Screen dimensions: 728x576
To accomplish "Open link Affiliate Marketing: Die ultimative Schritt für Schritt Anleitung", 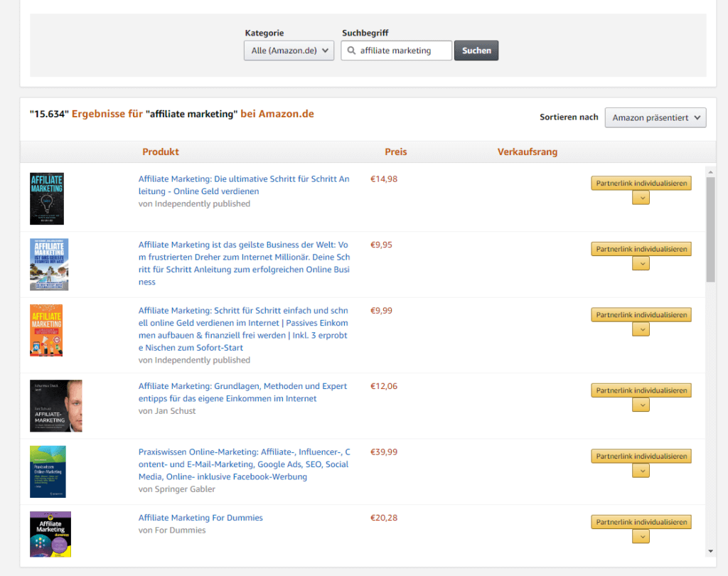I will coord(244,185).
